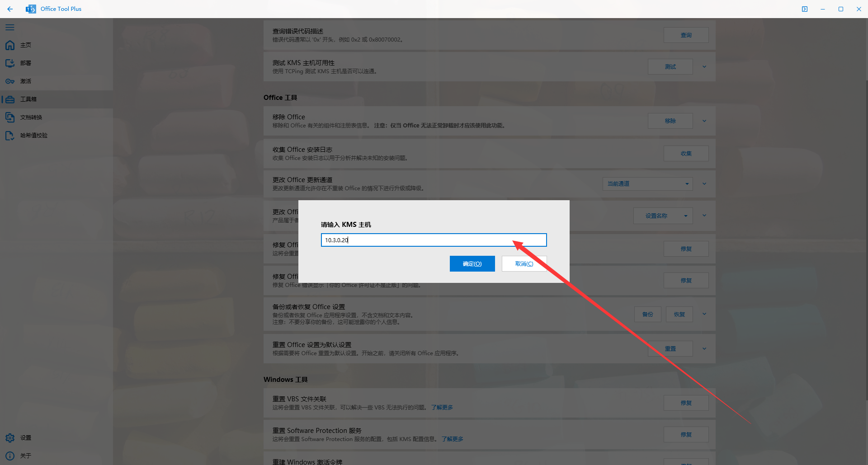This screenshot has width=868, height=465.
Task: Click inside the KMS host input field
Action: [434, 240]
